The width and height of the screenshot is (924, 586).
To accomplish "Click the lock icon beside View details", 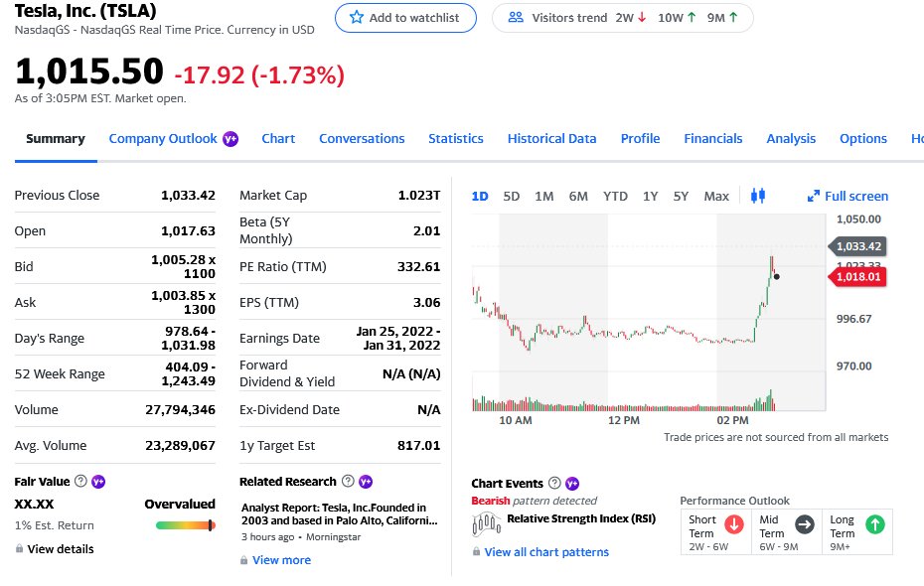I will point(20,548).
